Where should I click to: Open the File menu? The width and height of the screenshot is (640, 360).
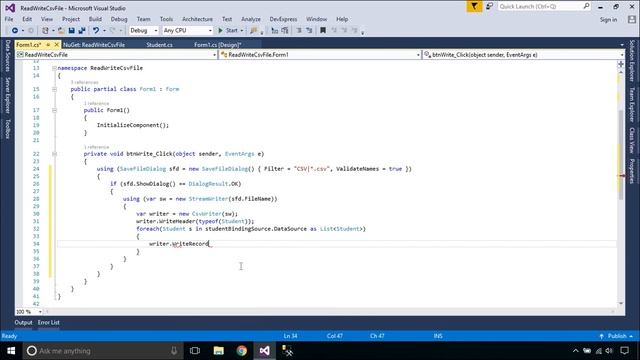pyautogui.click(x=9, y=19)
